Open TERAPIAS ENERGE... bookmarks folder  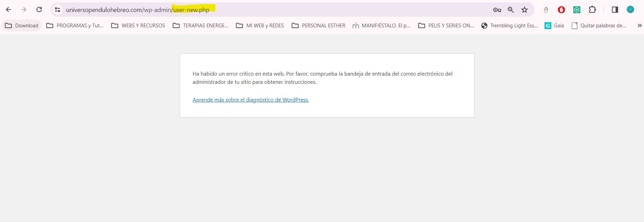201,26
